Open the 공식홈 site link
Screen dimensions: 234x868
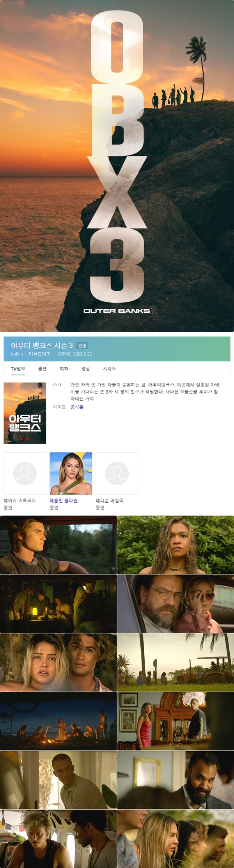point(77,407)
